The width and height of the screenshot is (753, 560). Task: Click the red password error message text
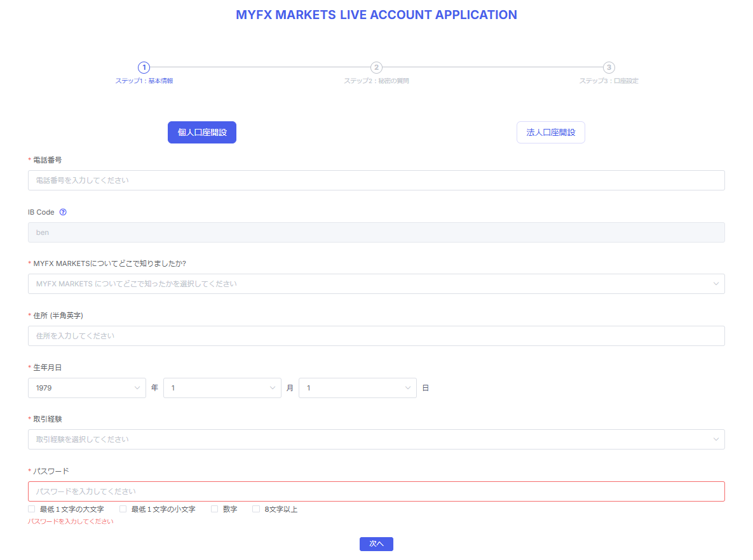coord(71,522)
